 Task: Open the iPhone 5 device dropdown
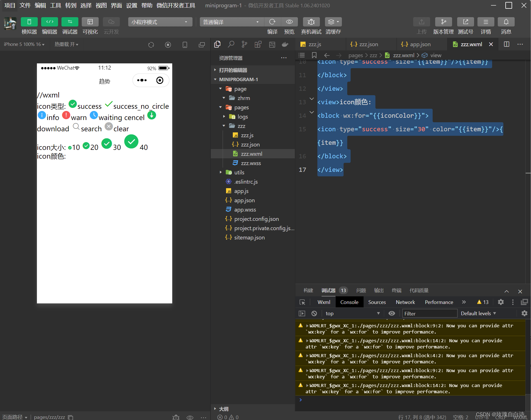click(x=24, y=44)
